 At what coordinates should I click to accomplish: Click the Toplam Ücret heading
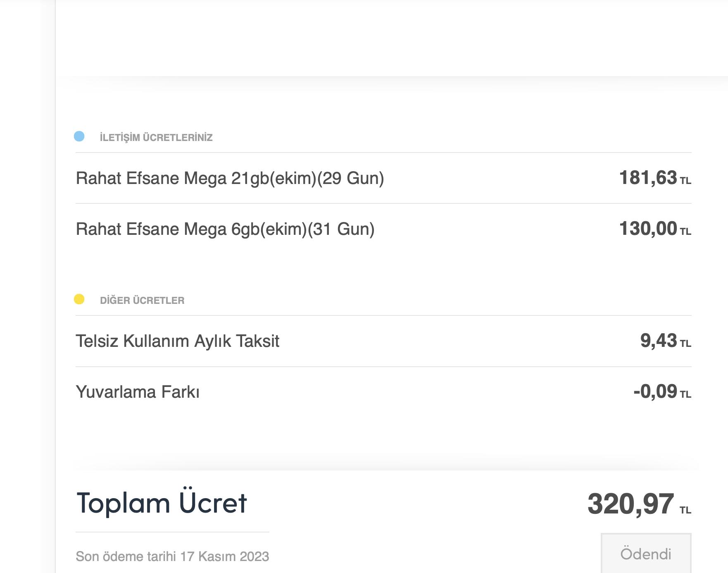pos(162,503)
